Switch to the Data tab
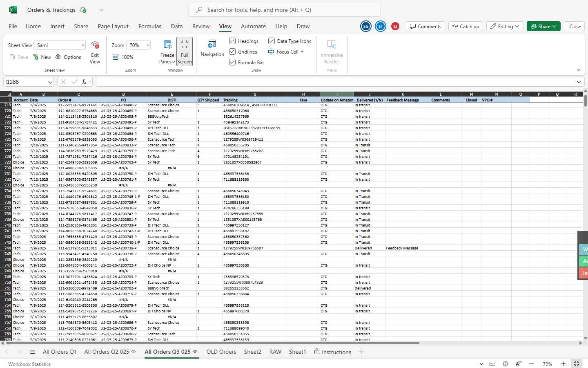This screenshot has height=368, width=588. pos(177,26)
